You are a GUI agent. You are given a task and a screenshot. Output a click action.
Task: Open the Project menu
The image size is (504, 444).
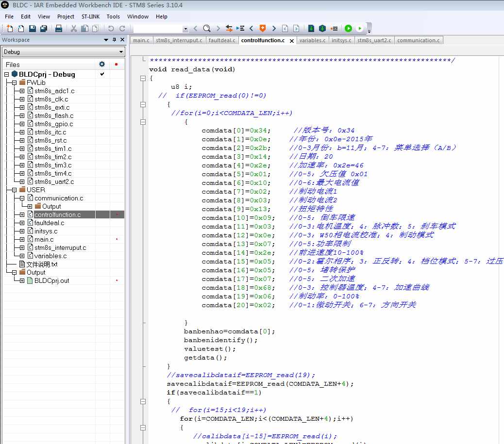tap(66, 16)
